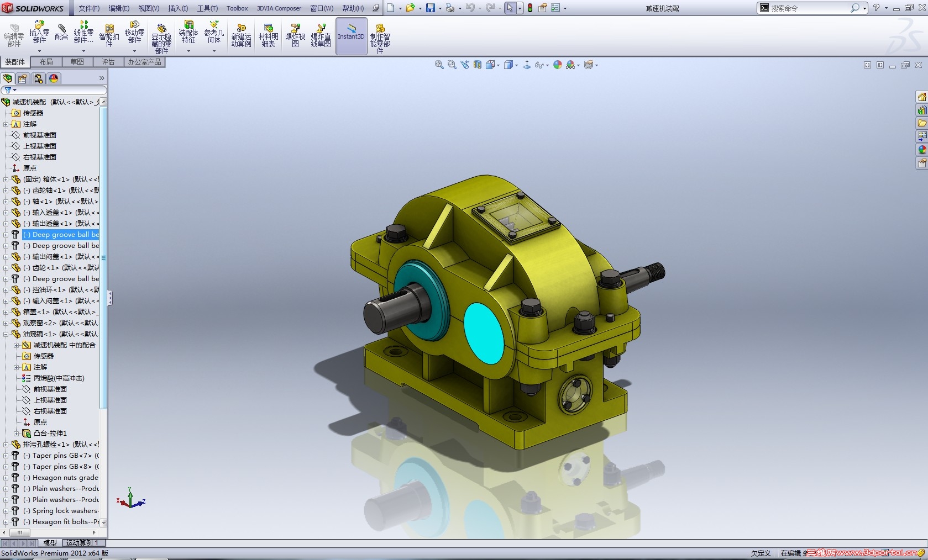
Task: Click the 爆炸视图 Exploded View tool
Action: pyautogui.click(x=295, y=36)
